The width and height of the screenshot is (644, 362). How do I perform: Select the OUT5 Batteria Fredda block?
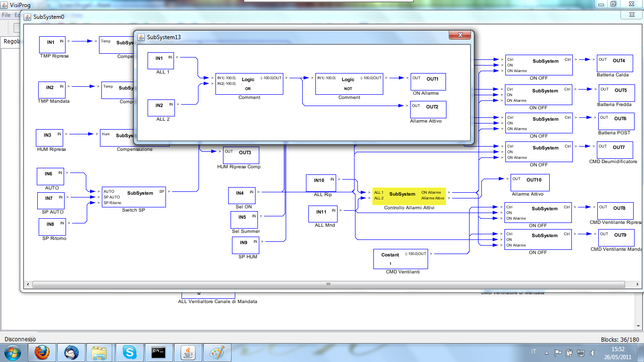616,93
